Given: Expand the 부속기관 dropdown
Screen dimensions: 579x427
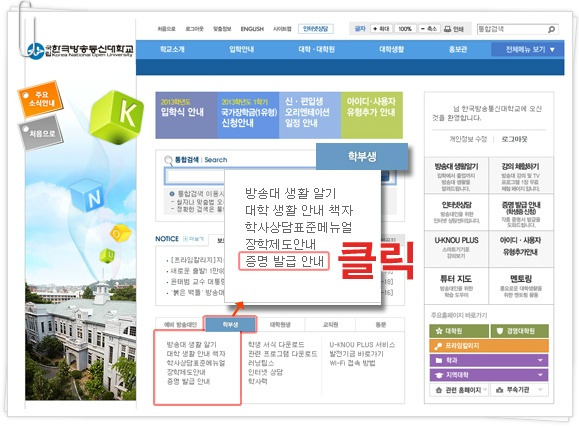Looking at the screenshot, I should click(x=520, y=390).
